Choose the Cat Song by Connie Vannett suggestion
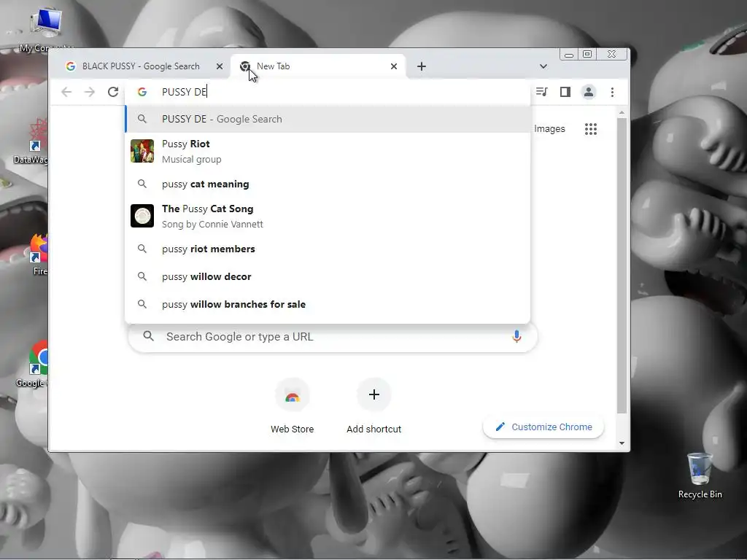This screenshot has width=747, height=560. click(x=328, y=216)
